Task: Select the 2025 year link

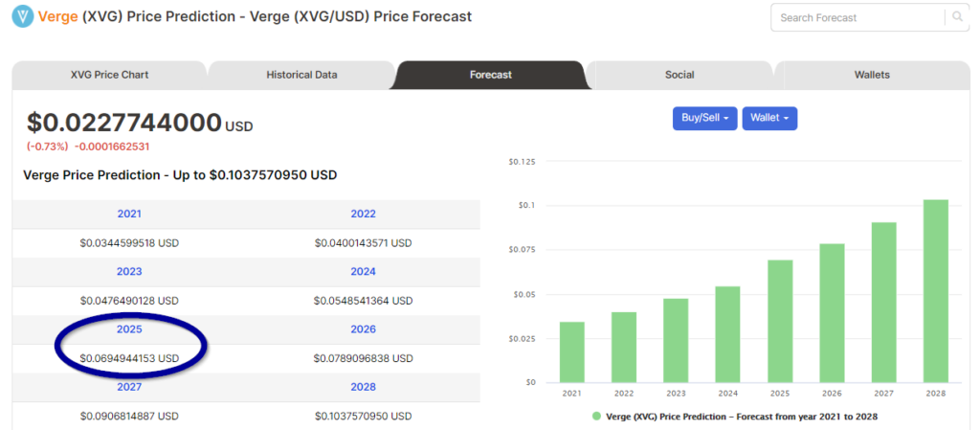Action: (129, 329)
